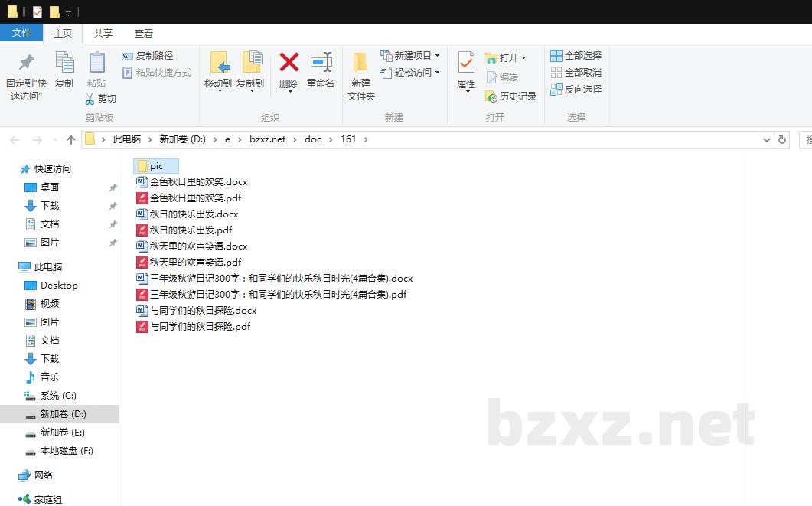Image resolution: width=812 pixels, height=506 pixels.
Task: Click Pin to Quick Access (固定到快速访问) icon
Action: [x=27, y=63]
